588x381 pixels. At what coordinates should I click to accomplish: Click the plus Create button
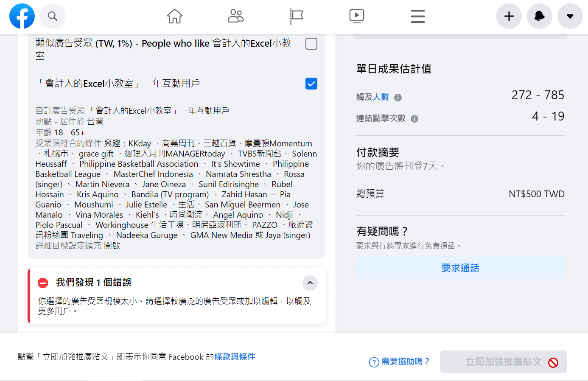click(509, 16)
